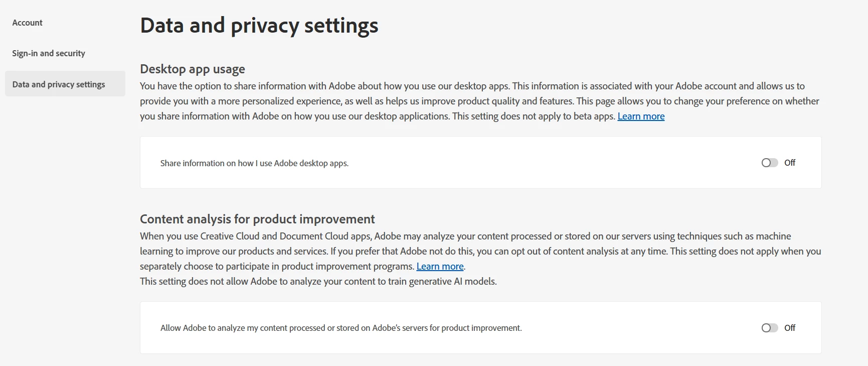The image size is (868, 366).
Task: Click the 'does not apply to beta apps' sentence
Action: (534, 116)
